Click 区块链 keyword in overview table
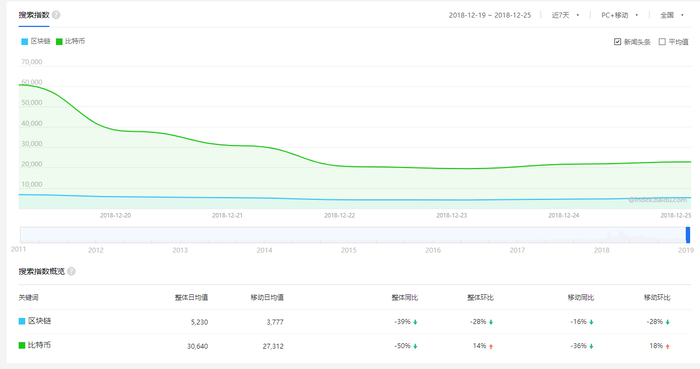The height and width of the screenshot is (369, 700). pos(39,321)
